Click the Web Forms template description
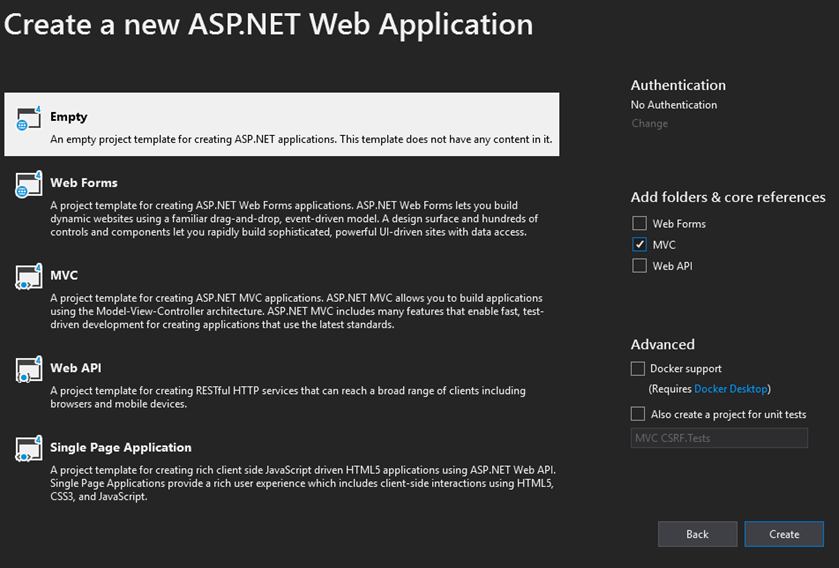Image resolution: width=839 pixels, height=568 pixels. pos(294,219)
